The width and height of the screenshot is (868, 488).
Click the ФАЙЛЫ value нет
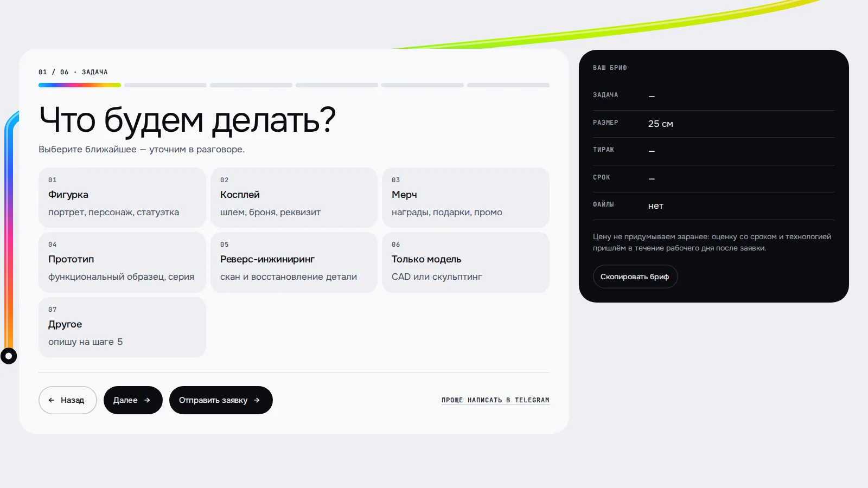coord(655,206)
